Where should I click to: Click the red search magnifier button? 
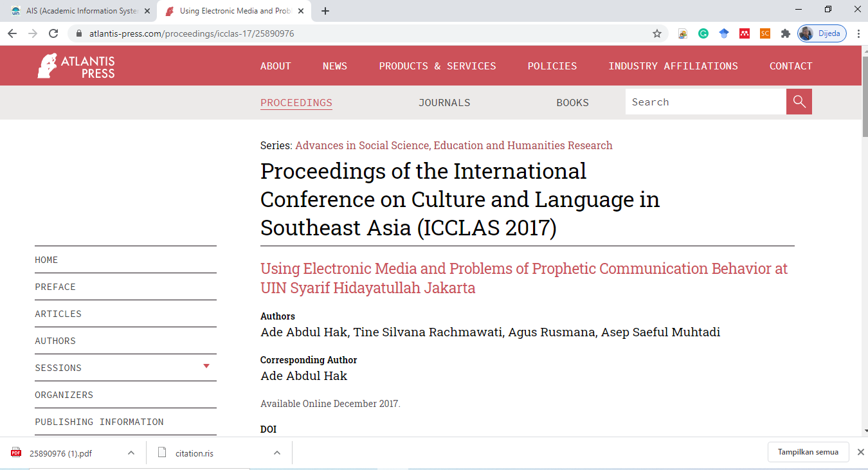point(799,102)
